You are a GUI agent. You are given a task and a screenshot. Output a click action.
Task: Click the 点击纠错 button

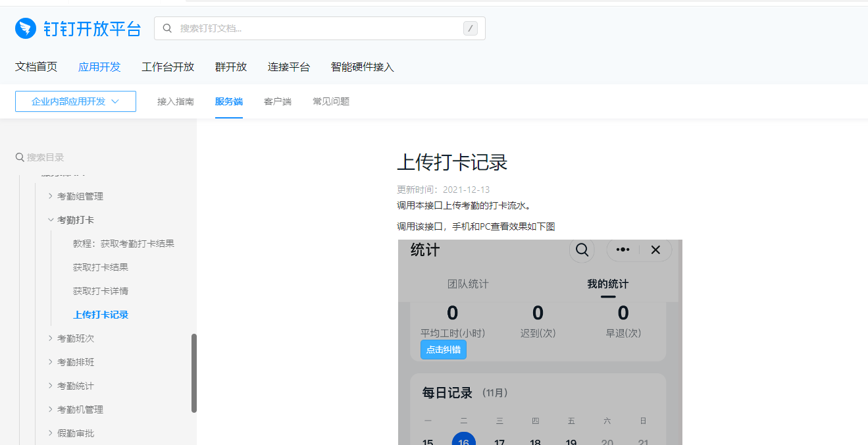point(443,350)
